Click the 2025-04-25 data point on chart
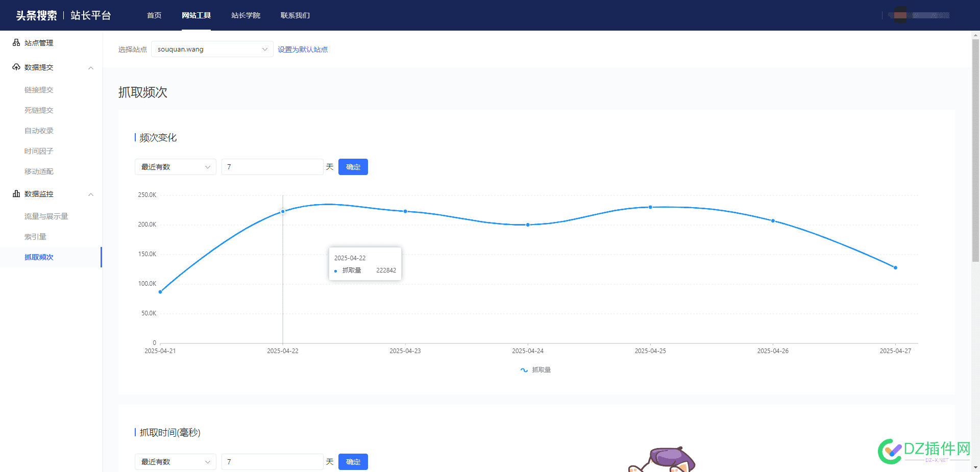The width and height of the screenshot is (980, 472). pyautogui.click(x=650, y=207)
